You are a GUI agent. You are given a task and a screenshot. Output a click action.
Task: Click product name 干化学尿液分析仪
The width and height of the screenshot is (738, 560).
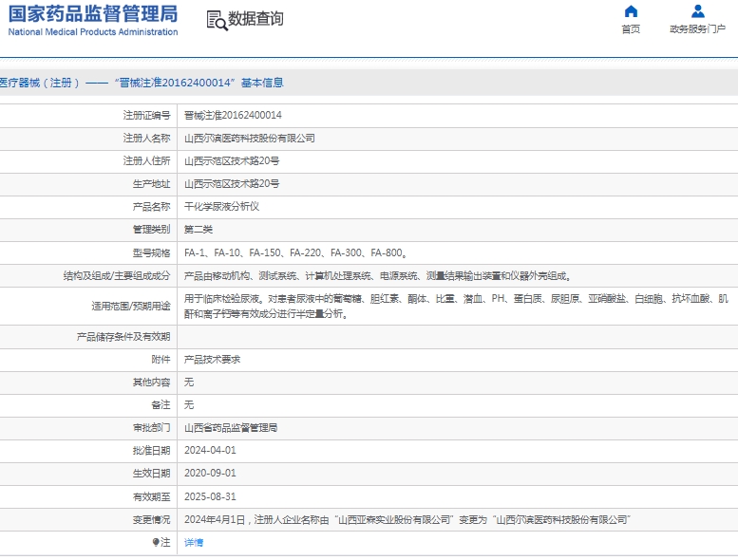coord(221,206)
